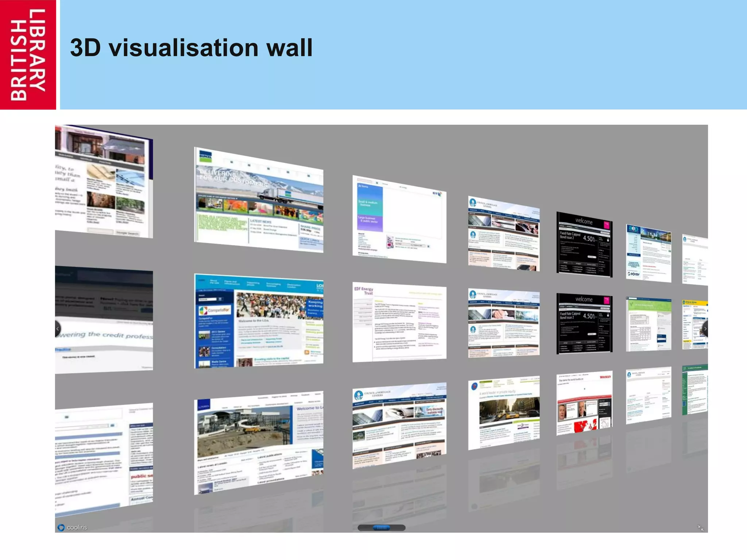Open the BT website thumbnail

pyautogui.click(x=399, y=219)
